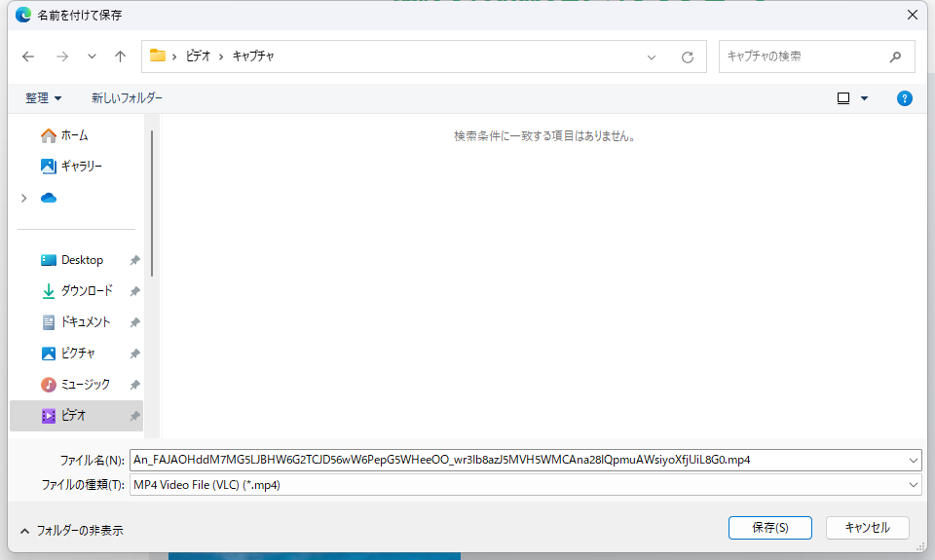The width and height of the screenshot is (935, 560).
Task: Click the pin icon next to ビデオ
Action: tap(134, 416)
